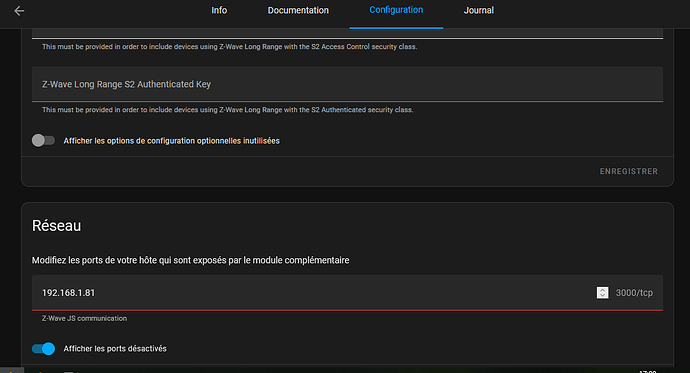Click the S2 Access Control security class help text
This screenshot has height=373, width=690.
229,47
